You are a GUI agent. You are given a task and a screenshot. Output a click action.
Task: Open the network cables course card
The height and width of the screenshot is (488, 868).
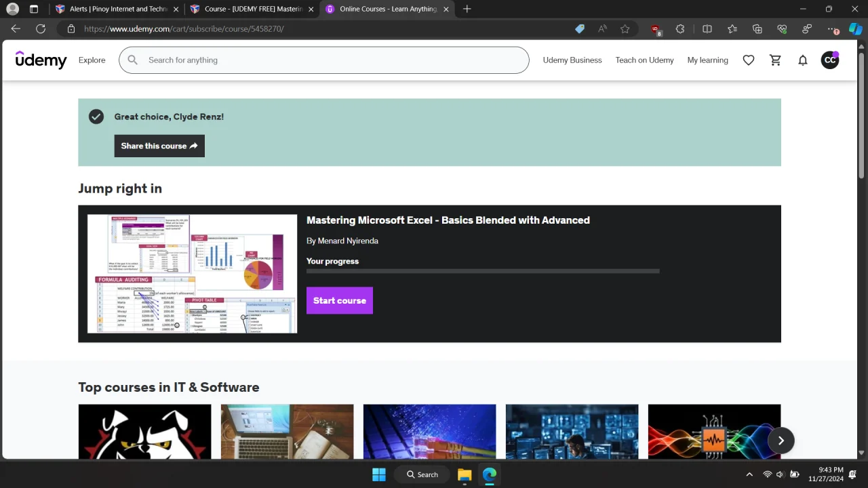(429, 432)
